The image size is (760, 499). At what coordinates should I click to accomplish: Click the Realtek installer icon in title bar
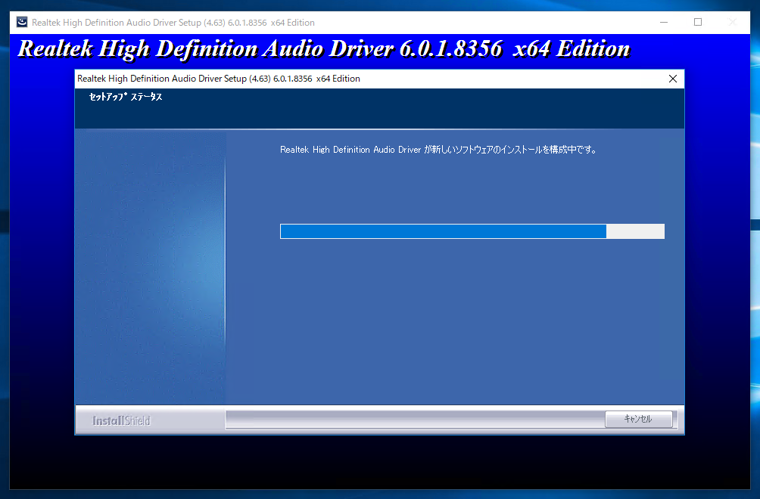pyautogui.click(x=22, y=22)
